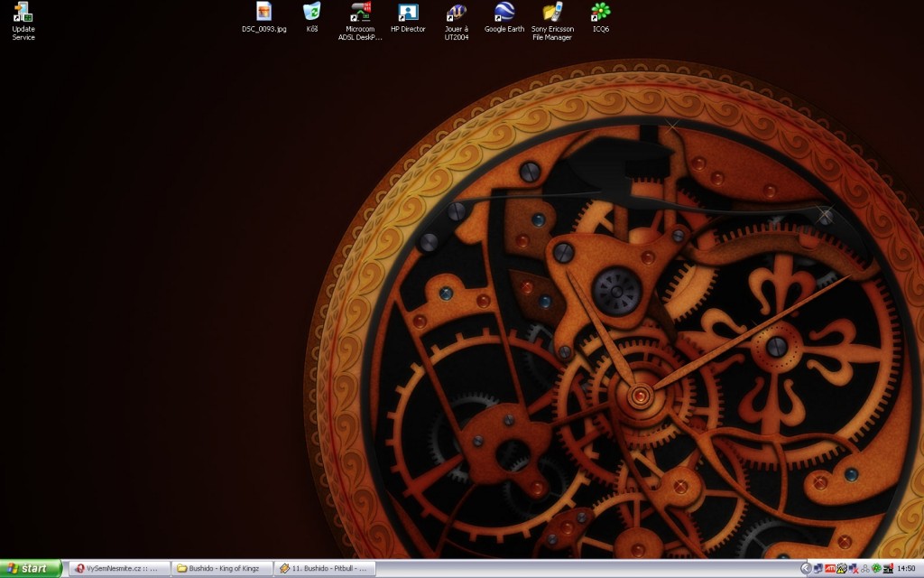Switch to 11. Bushido - Pitbull taskbar window
This screenshot has width=924, height=578.
coord(325,569)
